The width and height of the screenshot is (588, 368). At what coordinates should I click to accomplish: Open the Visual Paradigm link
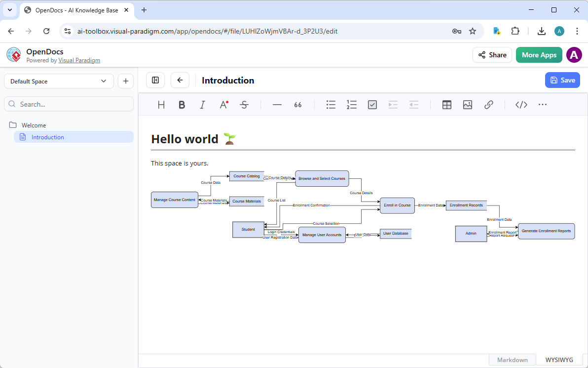point(79,60)
